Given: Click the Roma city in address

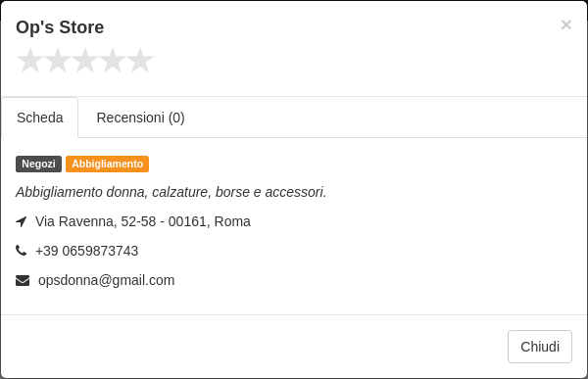Looking at the screenshot, I should (x=232, y=221).
